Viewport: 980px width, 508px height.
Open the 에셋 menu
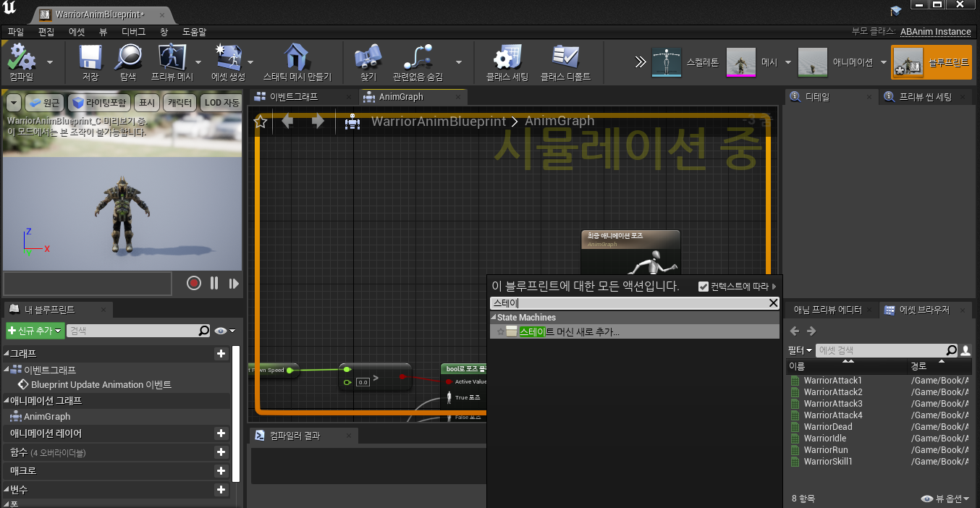tap(77, 32)
